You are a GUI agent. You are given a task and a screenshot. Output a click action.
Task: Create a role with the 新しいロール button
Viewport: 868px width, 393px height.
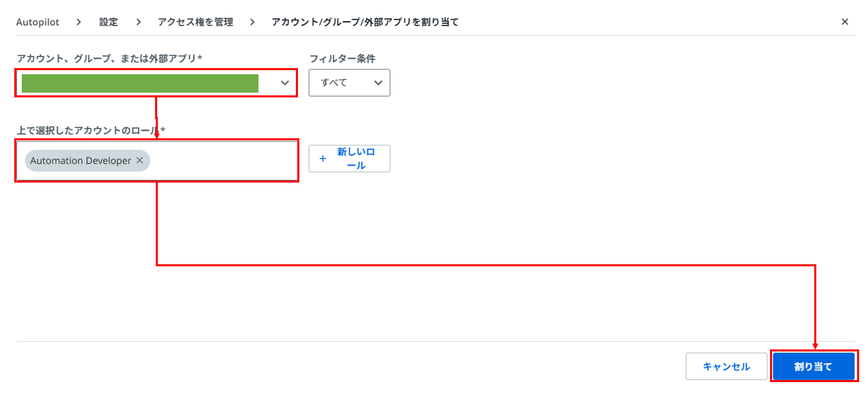pyautogui.click(x=350, y=158)
